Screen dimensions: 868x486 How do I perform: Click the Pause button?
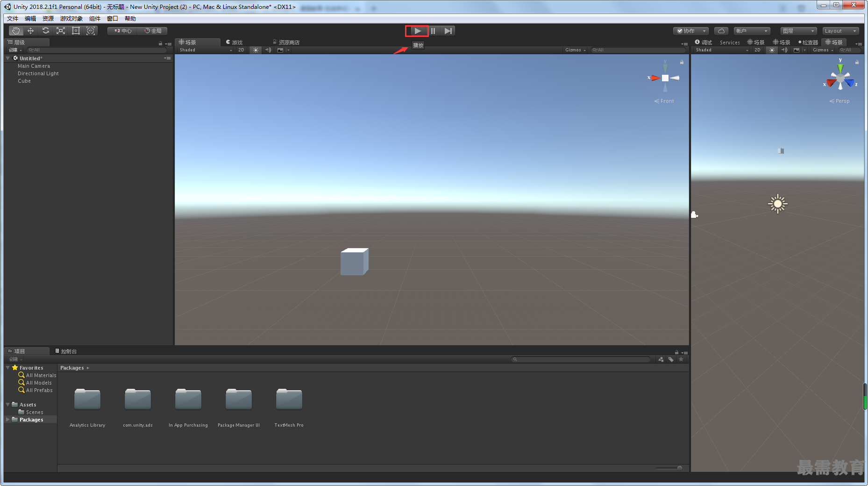pyautogui.click(x=433, y=31)
